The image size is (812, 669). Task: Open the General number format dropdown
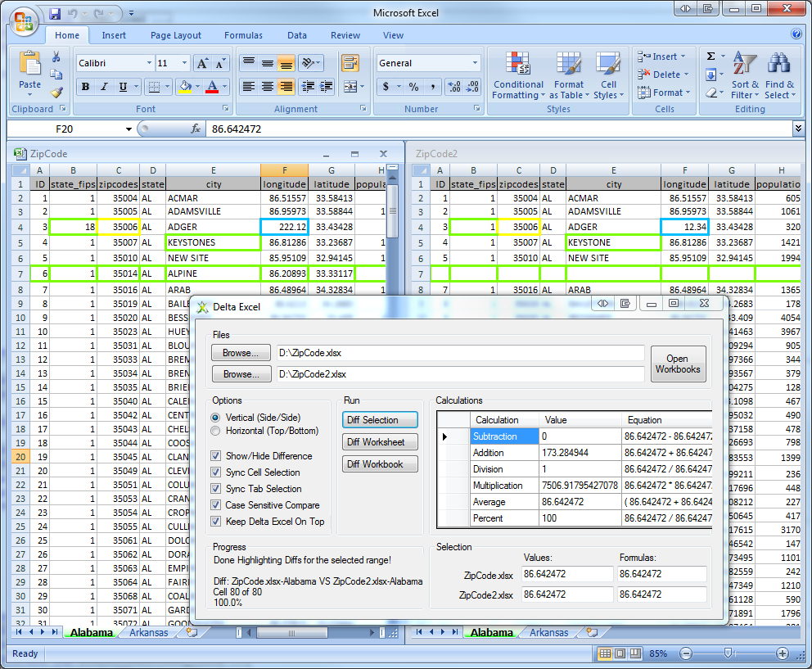[475, 63]
